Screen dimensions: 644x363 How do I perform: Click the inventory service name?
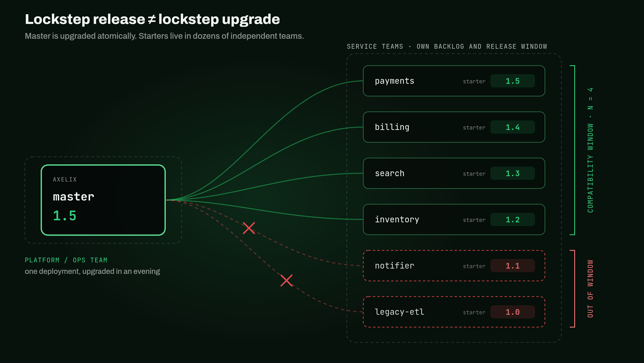coord(397,220)
